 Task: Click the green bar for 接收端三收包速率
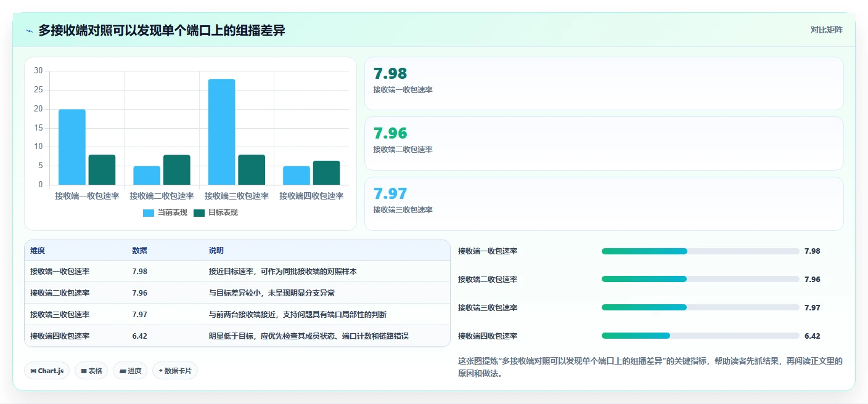tap(252, 170)
